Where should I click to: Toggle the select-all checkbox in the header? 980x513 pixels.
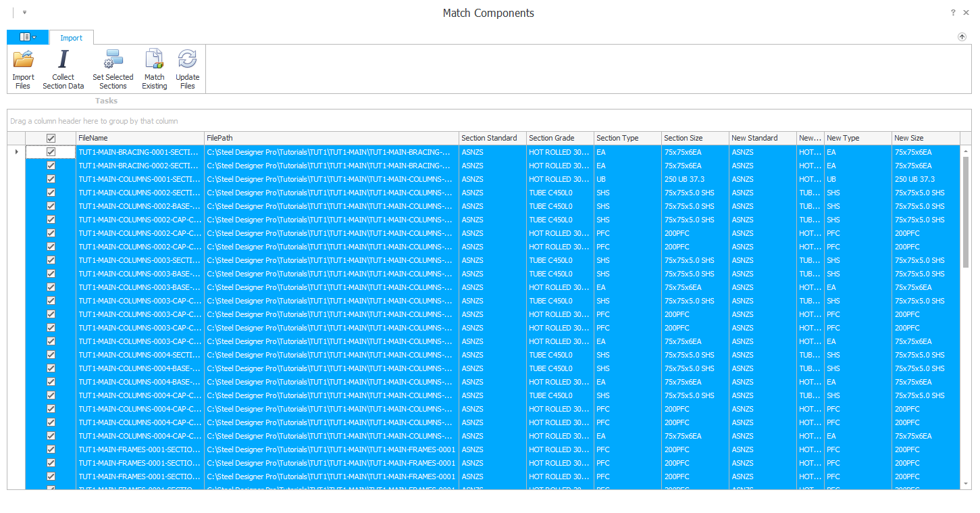(51, 137)
